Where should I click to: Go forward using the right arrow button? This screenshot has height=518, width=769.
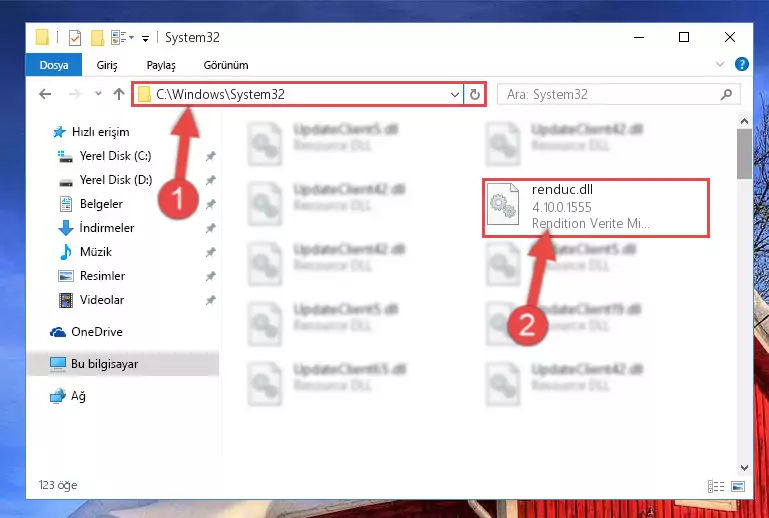[75, 94]
